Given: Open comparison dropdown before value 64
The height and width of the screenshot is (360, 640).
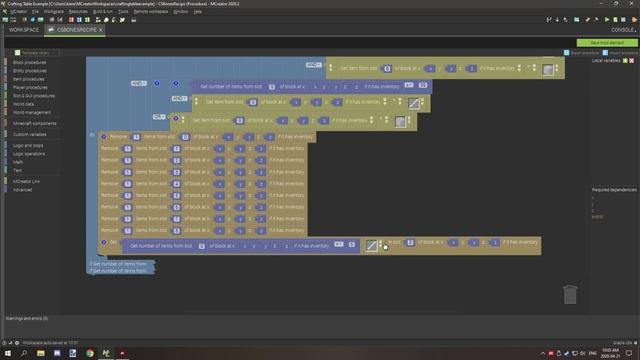Looking at the screenshot, I should pos(409,85).
